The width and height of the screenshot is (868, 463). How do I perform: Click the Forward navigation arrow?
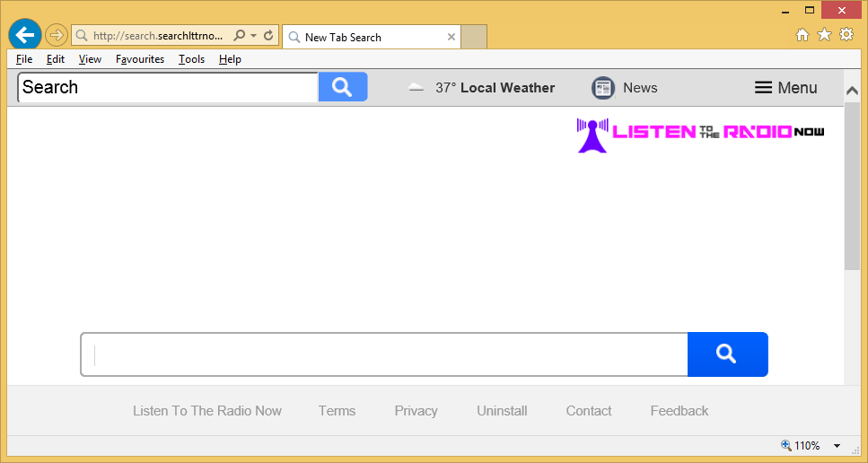click(56, 36)
